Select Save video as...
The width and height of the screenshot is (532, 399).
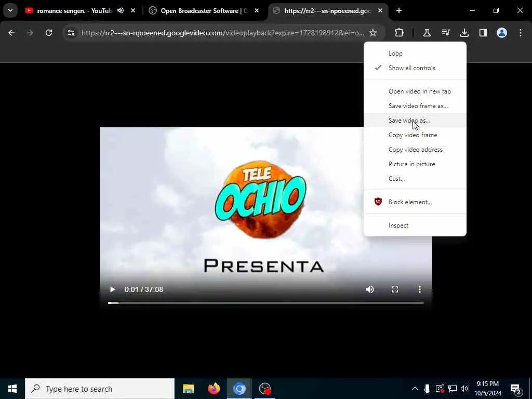(x=415, y=121)
